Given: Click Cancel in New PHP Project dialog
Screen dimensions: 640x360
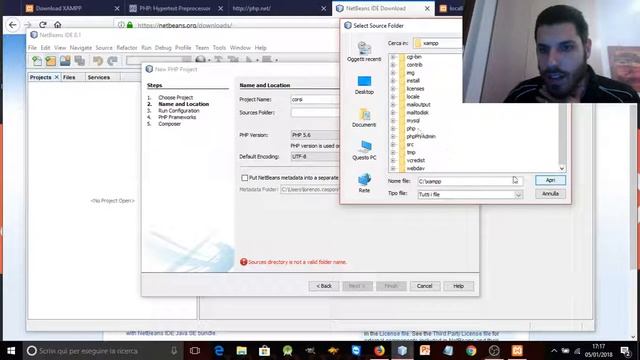Looking at the screenshot, I should (424, 286).
